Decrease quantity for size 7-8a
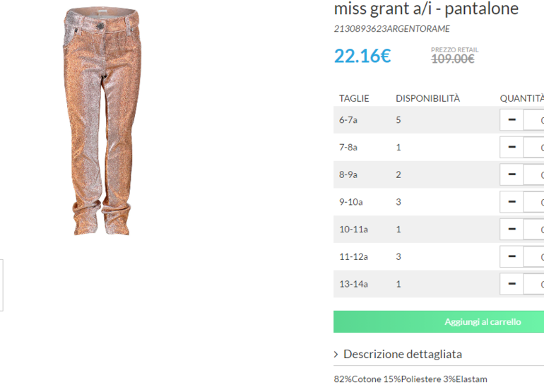Viewport: 544px width, 392px height. (512, 147)
